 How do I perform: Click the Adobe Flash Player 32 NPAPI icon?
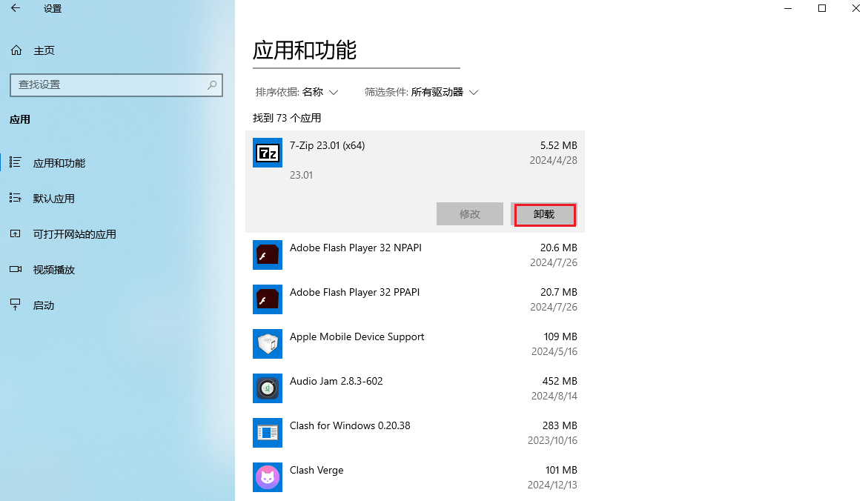click(x=267, y=255)
